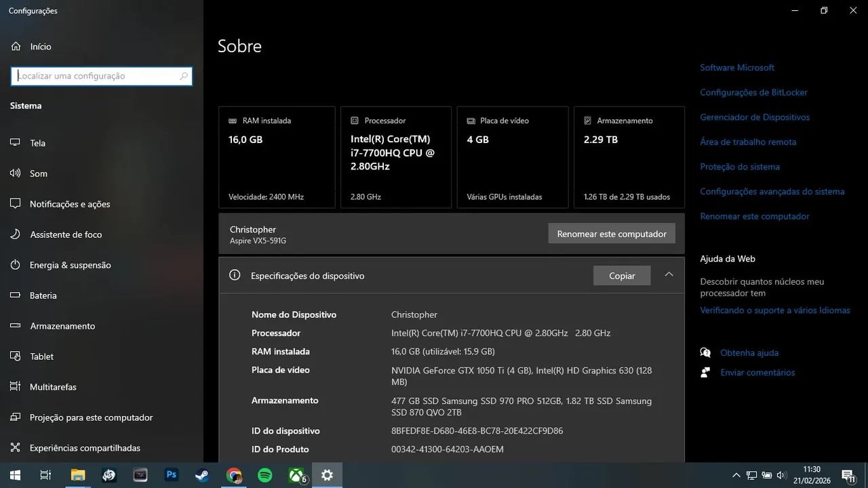Collapse the Especificações do dispositivo section
Viewport: 868px width, 488px height.
tap(669, 275)
